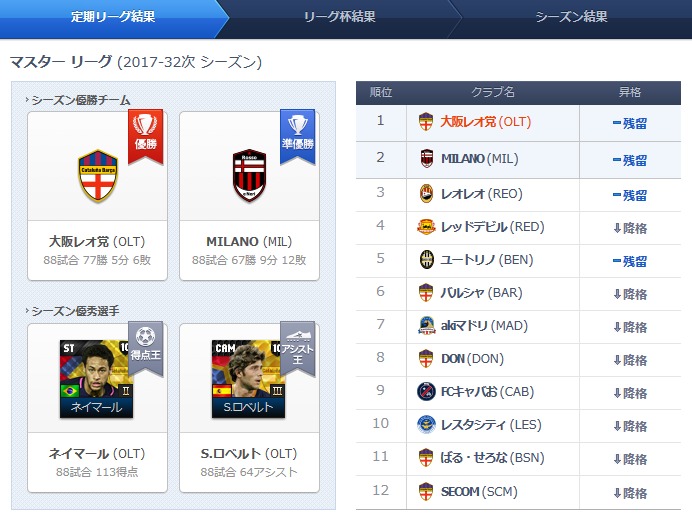The image size is (692, 523).
Task: Click the FCキャバお (CAB) round crest icon
Action: click(x=426, y=391)
